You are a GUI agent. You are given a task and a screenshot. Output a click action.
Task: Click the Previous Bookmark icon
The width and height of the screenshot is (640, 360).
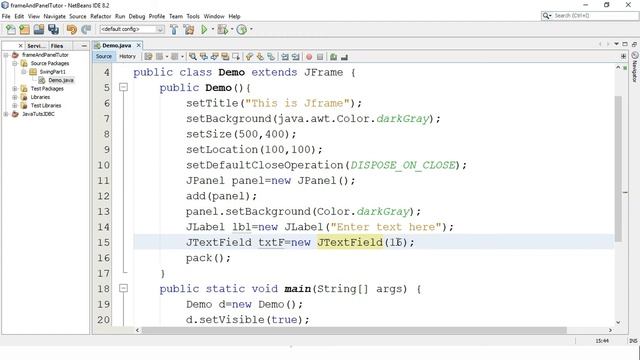pyautogui.click(x=249, y=57)
